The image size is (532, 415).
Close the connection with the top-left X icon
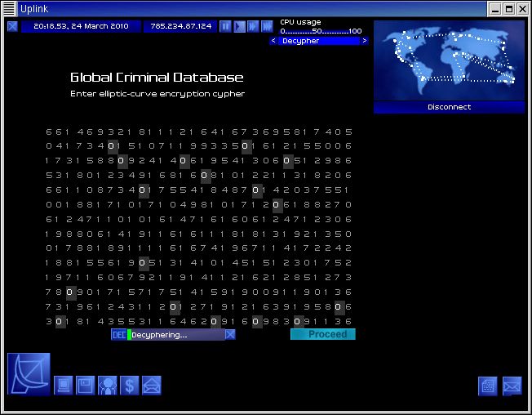12,26
